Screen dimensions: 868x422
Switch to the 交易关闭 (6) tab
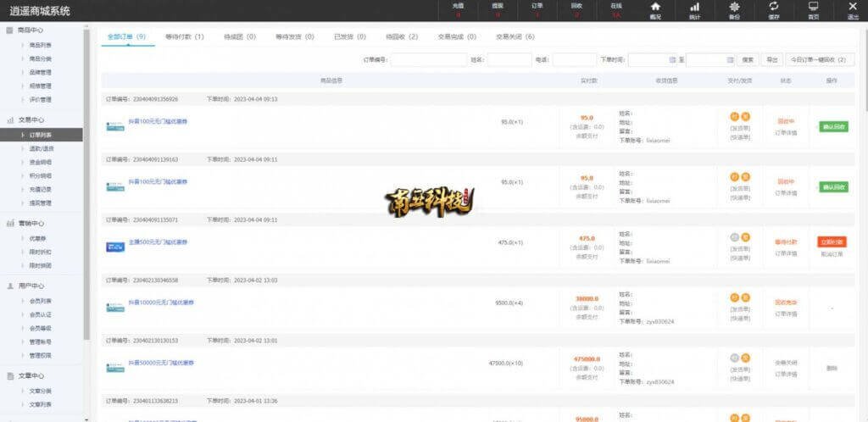pyautogui.click(x=515, y=37)
